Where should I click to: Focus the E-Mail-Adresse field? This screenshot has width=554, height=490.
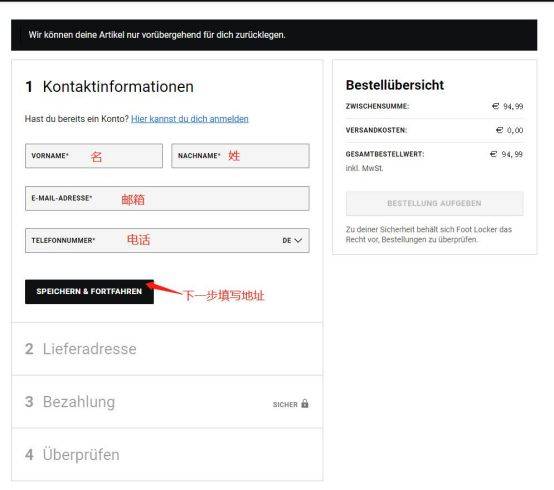point(167,199)
